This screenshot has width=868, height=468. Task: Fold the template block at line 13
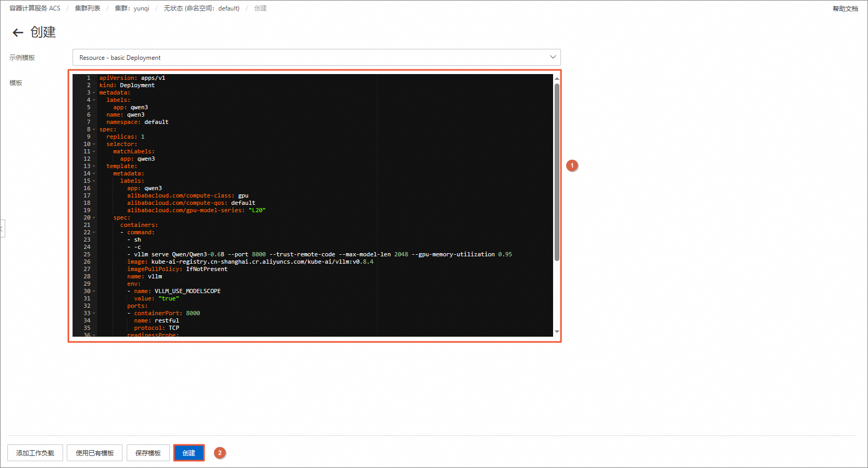[x=94, y=167]
